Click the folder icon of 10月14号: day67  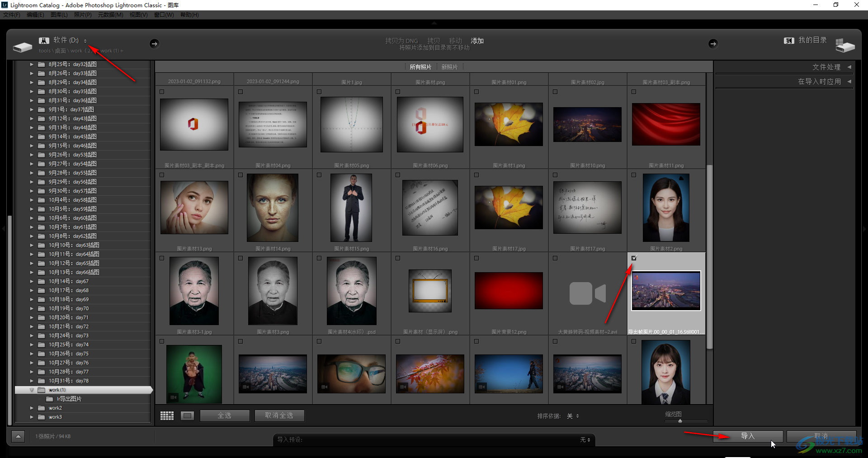pyautogui.click(x=42, y=281)
